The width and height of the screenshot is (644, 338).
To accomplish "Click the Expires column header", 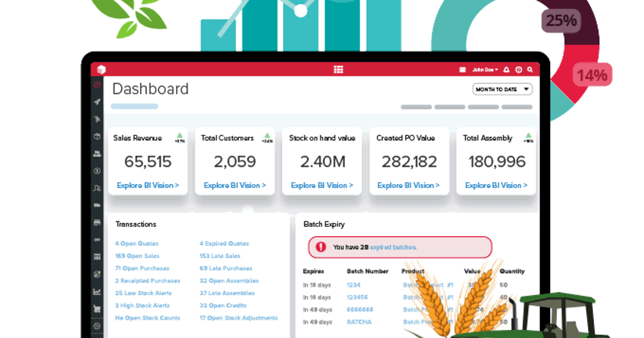I will pyautogui.click(x=313, y=271).
